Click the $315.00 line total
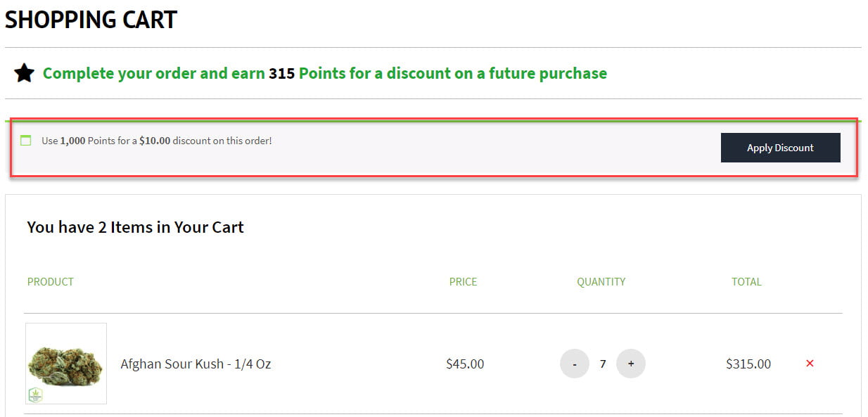This screenshot has height=417, width=868. [x=748, y=364]
